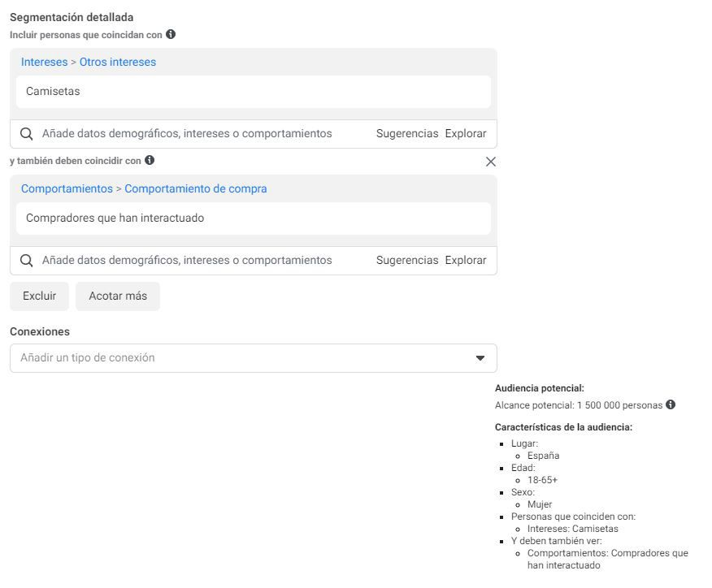
Task: Click the info icon beside "y también deben coincidir con"
Action: coord(149,161)
